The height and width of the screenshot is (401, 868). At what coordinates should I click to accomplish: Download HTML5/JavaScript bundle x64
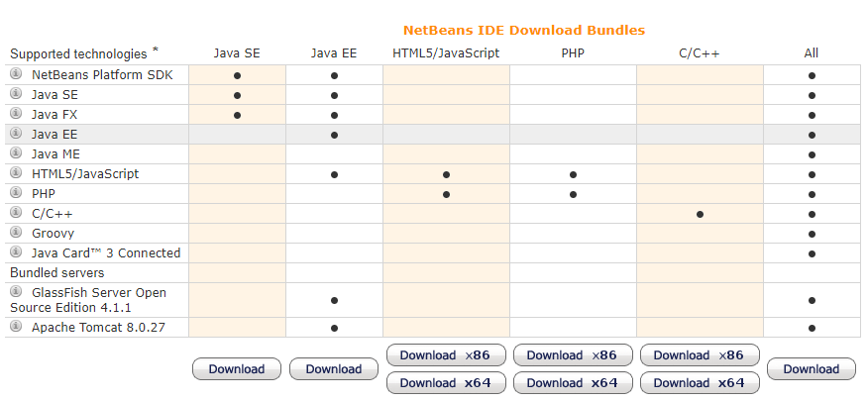click(446, 383)
